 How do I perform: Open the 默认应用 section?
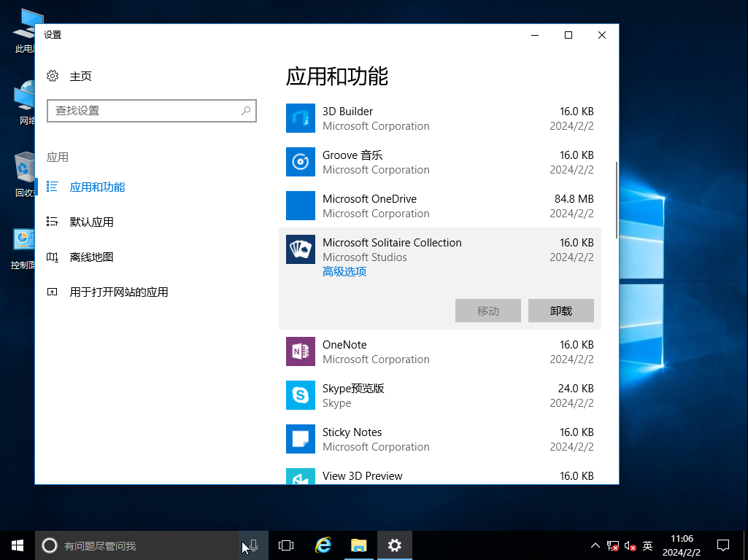click(92, 222)
